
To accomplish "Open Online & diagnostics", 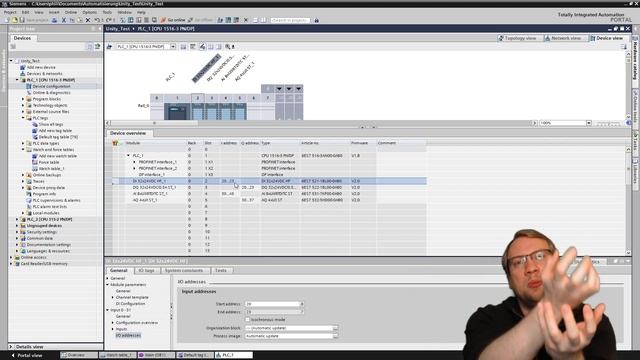I will click(51, 93).
